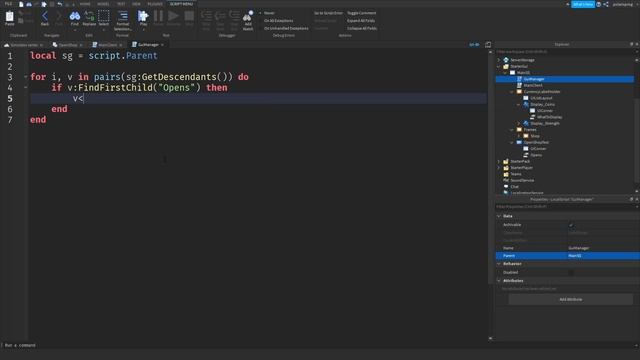Open the OpenShop script tab
The height and width of the screenshot is (360, 640).
68,44
